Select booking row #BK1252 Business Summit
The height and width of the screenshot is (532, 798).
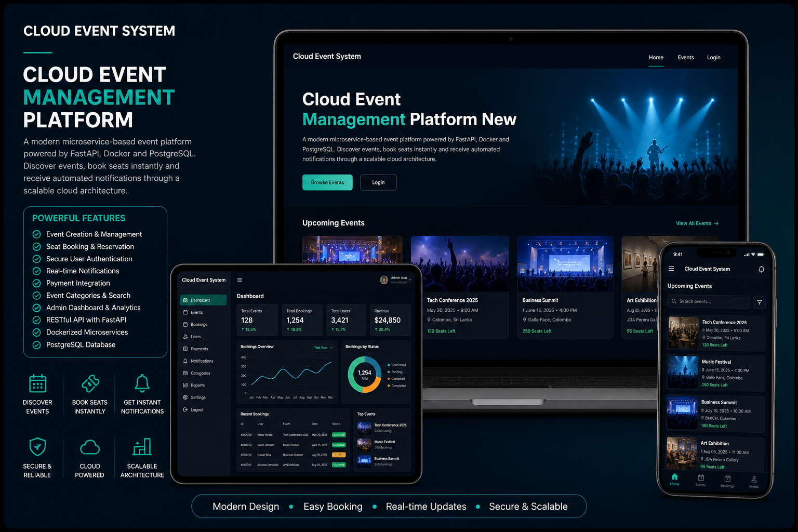293,455
